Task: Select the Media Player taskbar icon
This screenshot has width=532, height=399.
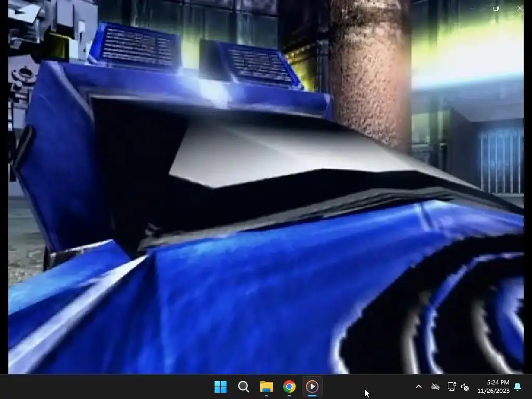Action: tap(312, 387)
